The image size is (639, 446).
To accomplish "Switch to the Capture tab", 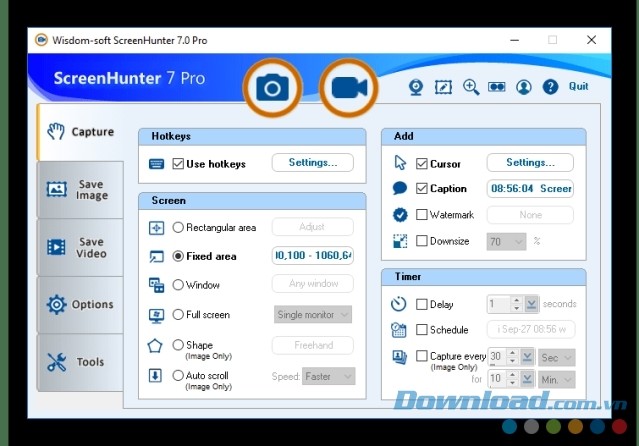I will (81, 132).
